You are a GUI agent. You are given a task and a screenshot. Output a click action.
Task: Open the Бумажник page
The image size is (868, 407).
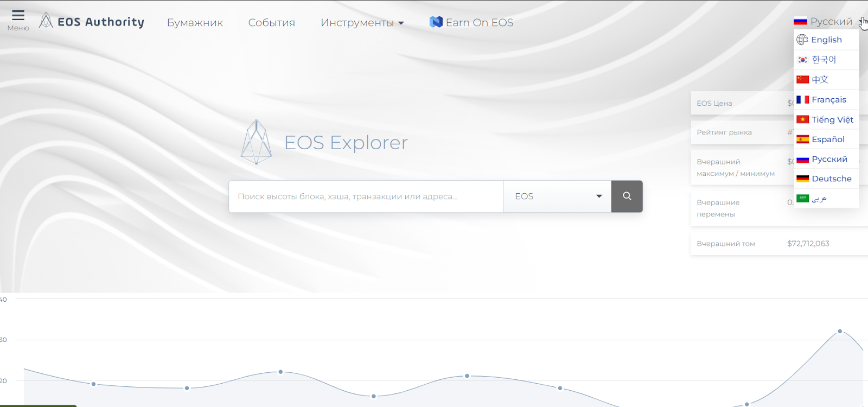(195, 23)
